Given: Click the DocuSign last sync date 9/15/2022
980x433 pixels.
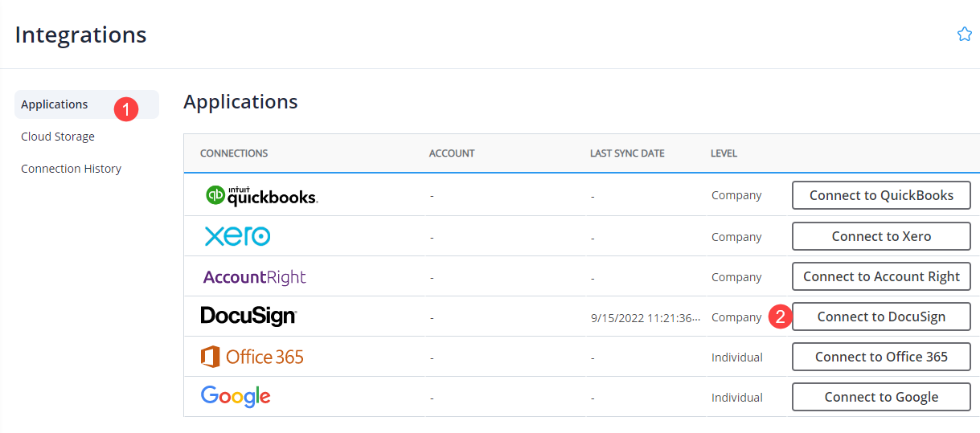Looking at the screenshot, I should (647, 318).
